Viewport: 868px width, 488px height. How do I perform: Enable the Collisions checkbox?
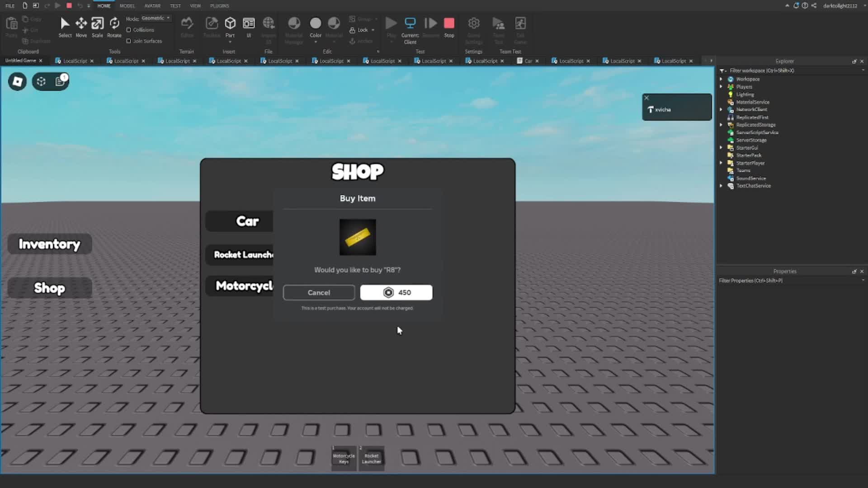tap(130, 29)
